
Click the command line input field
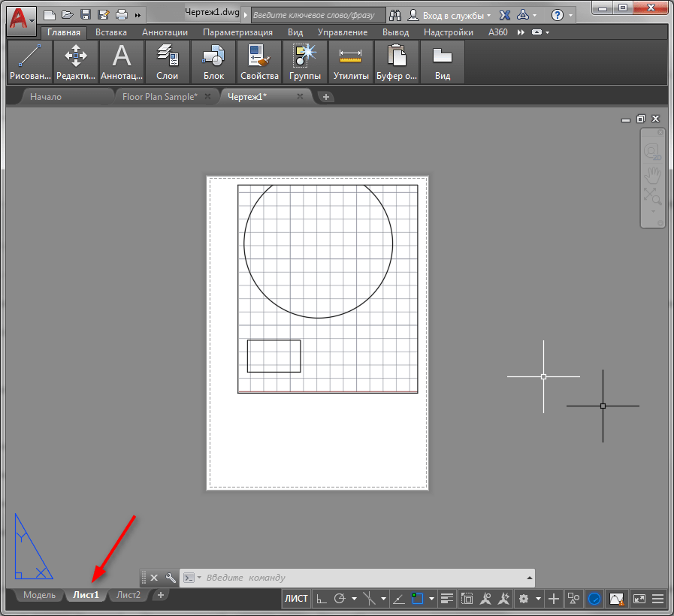(361, 578)
